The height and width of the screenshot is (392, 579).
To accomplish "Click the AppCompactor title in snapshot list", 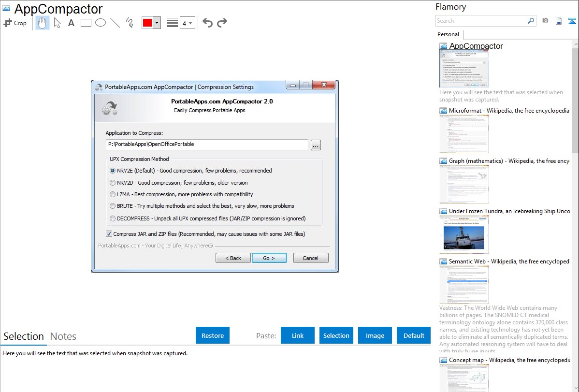I will coord(476,46).
